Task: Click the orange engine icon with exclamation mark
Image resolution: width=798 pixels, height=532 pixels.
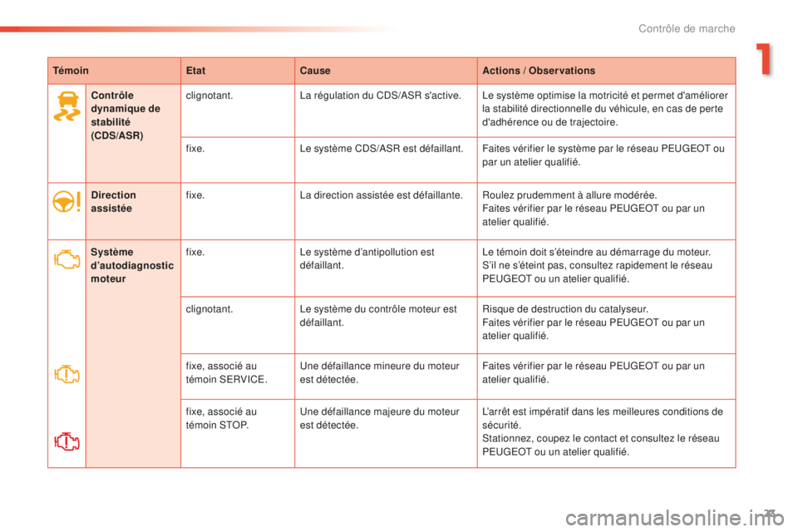Action: (x=67, y=375)
